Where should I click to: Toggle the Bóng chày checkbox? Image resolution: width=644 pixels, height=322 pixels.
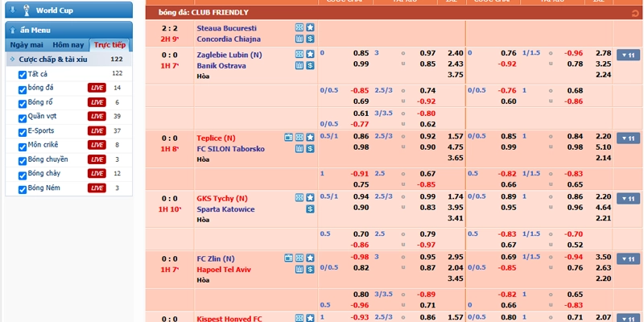pos(23,175)
